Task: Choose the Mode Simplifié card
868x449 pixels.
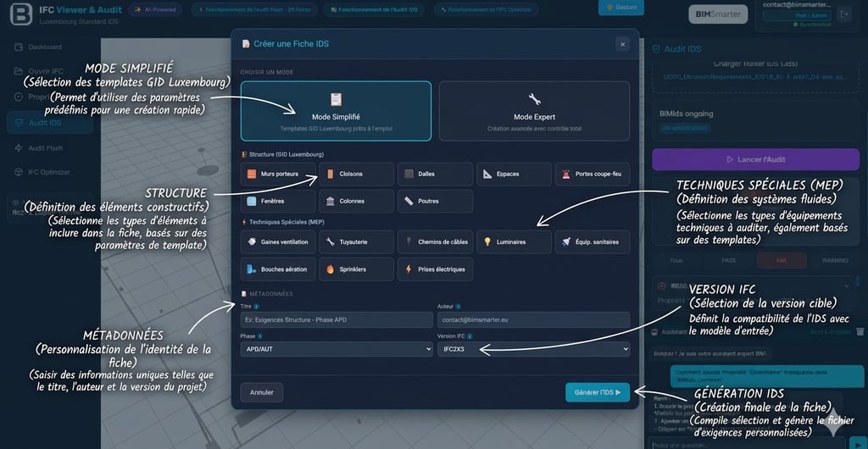Action: 336,111
